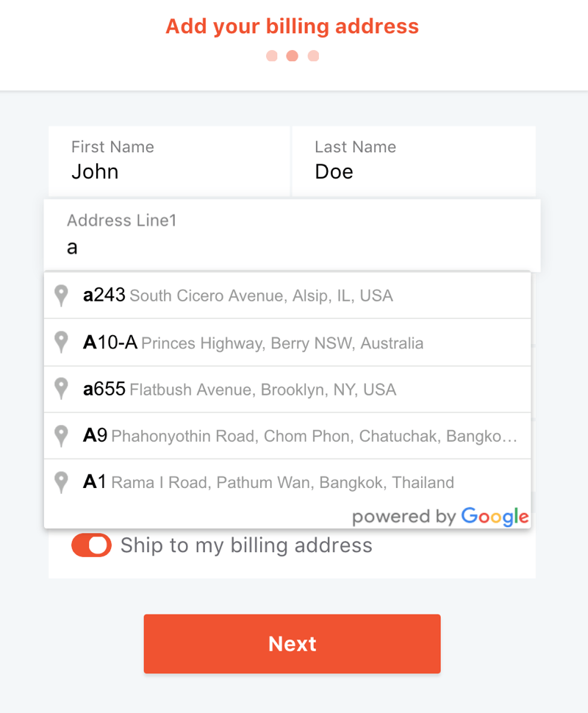Click the pin icon beside the Alsip suggestion
Image resolution: width=588 pixels, height=713 pixels.
(61, 295)
